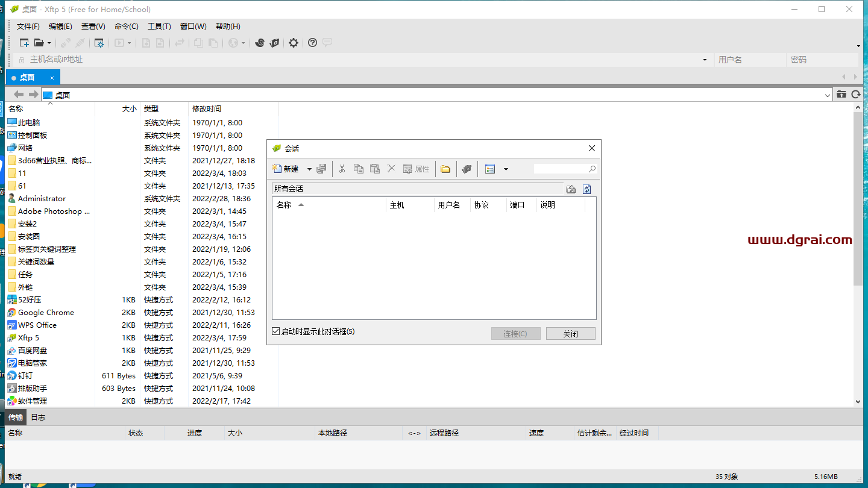This screenshot has height=488, width=868.
Task: Click the 控制面板 icon in file list
Action: (x=11, y=136)
